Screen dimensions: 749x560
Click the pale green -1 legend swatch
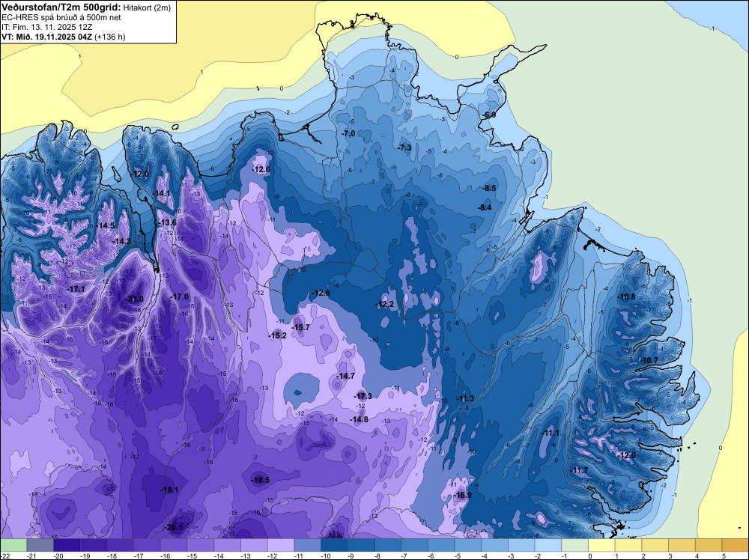pos(575,545)
